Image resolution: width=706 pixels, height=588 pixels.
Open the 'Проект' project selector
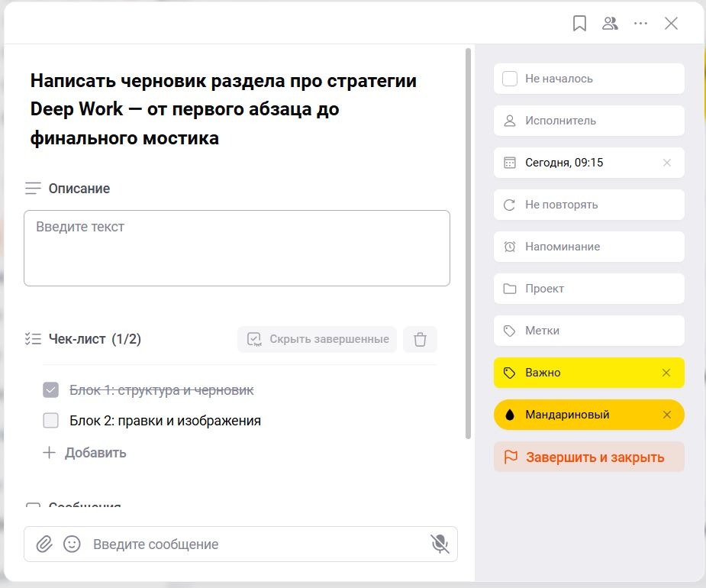pos(589,289)
